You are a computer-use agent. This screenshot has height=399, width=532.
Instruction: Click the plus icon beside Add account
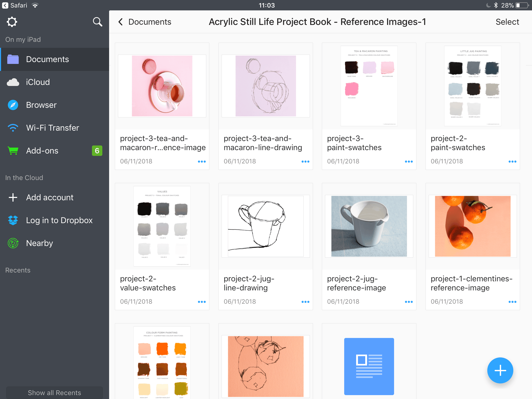pos(13,197)
